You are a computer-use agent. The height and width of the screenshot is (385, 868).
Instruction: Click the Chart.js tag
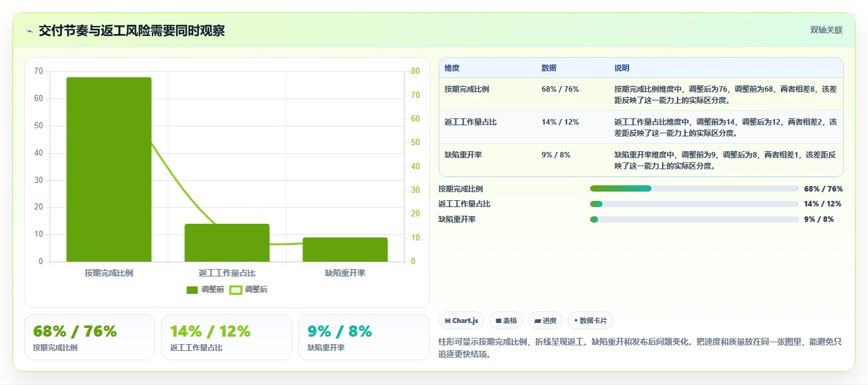tap(461, 321)
